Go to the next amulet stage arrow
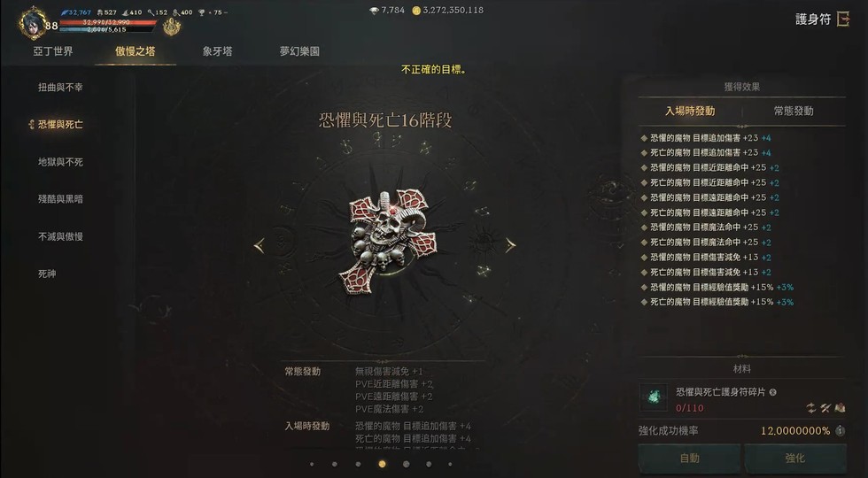Image resolution: width=868 pixels, height=478 pixels. tap(510, 245)
